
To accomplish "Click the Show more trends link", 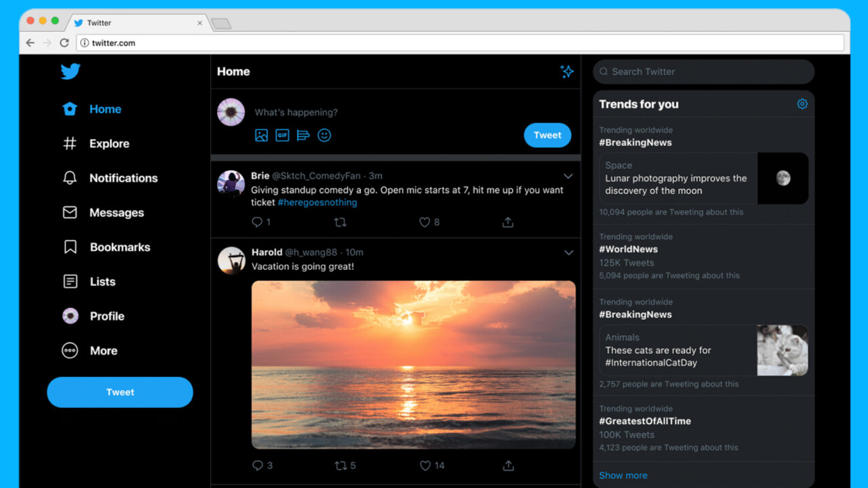I will 623,475.
